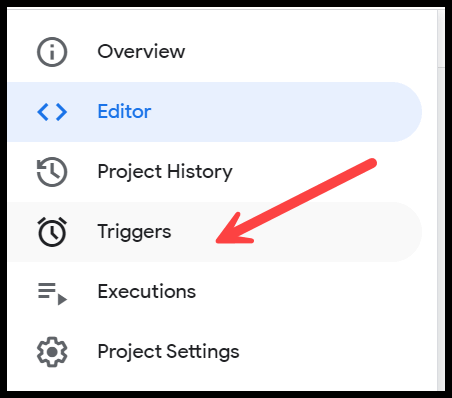452x398 pixels.
Task: Click the Editor angle brackets icon
Action: pos(52,112)
